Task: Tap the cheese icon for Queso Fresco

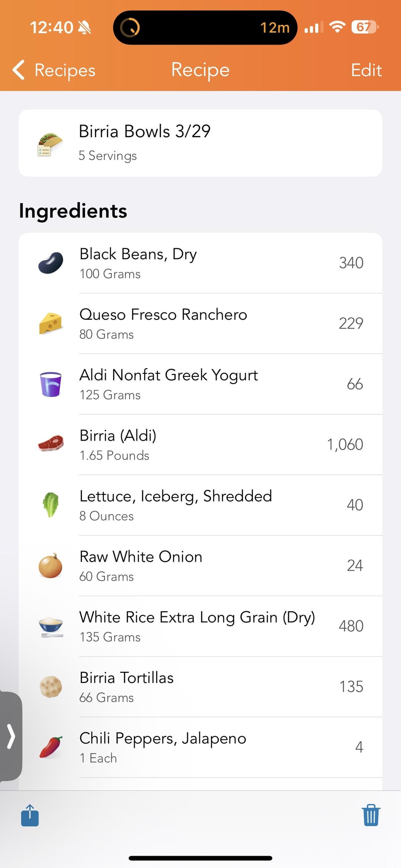Action: click(x=51, y=323)
